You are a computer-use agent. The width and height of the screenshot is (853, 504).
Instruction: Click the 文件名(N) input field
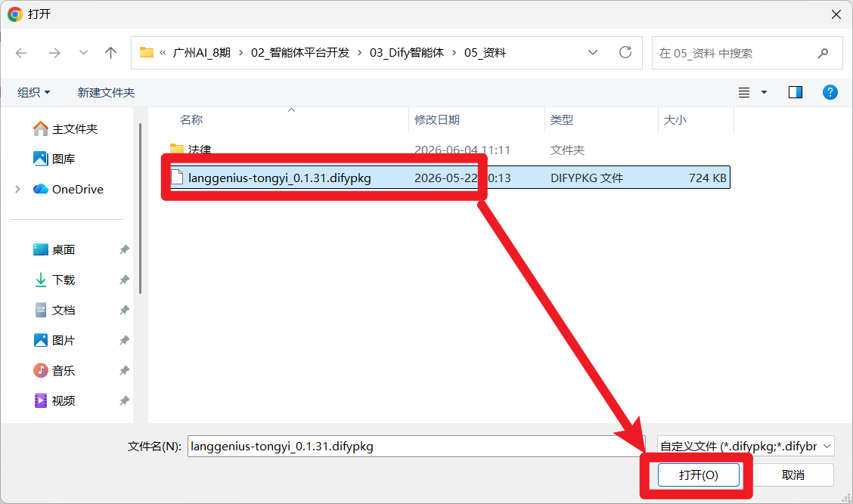tap(416, 447)
